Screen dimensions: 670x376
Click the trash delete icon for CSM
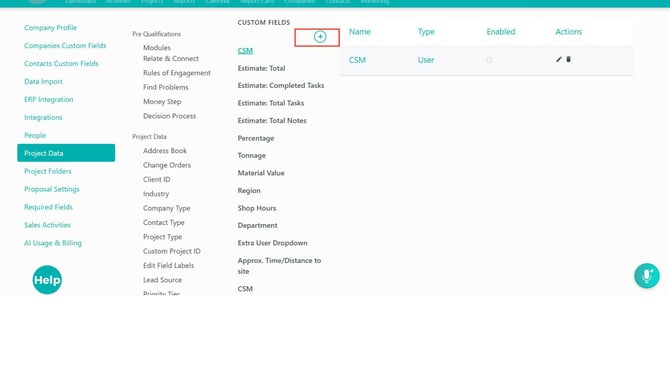pos(568,59)
